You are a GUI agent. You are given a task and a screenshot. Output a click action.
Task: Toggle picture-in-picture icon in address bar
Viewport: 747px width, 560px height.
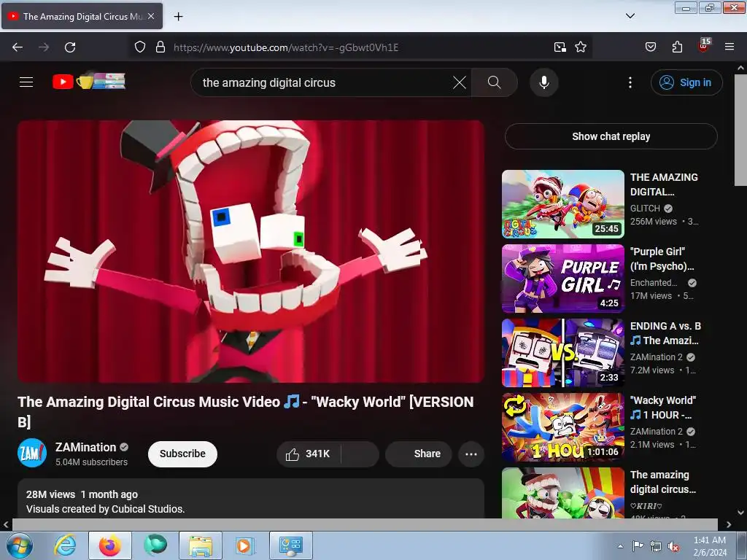tap(560, 47)
